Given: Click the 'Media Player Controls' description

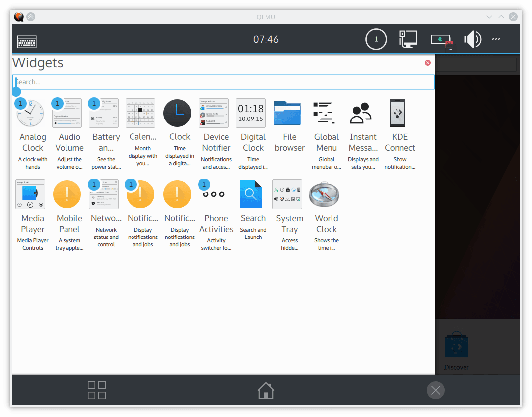Looking at the screenshot, I should [33, 244].
